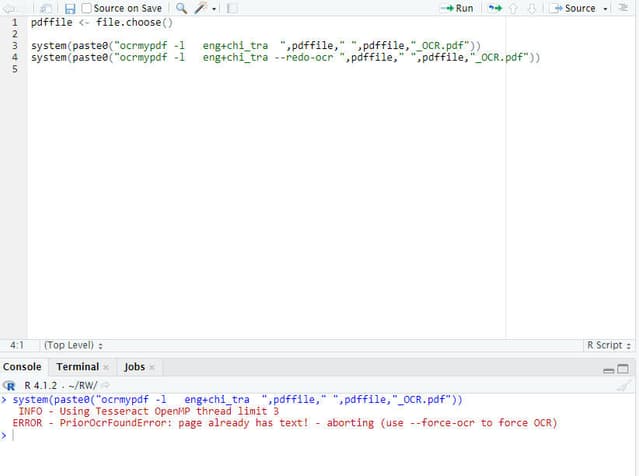639x476 pixels.
Task: Minimize the Console pane
Action: [608, 368]
